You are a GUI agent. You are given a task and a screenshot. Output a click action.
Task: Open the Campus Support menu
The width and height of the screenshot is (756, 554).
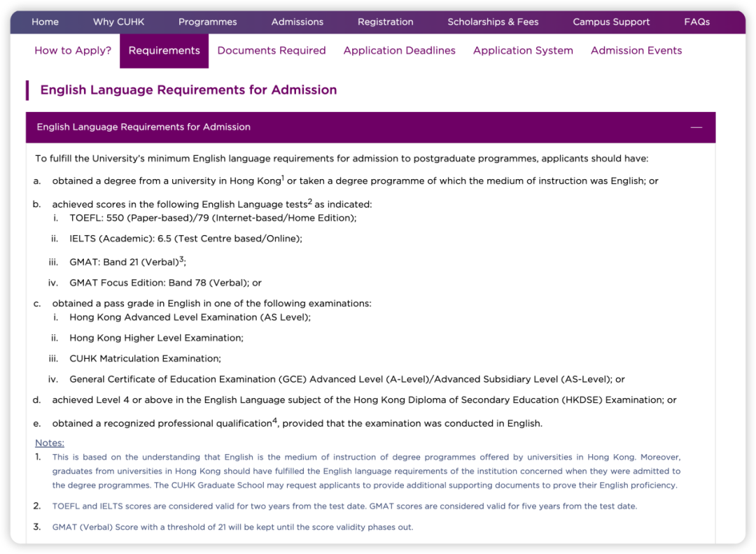point(611,22)
